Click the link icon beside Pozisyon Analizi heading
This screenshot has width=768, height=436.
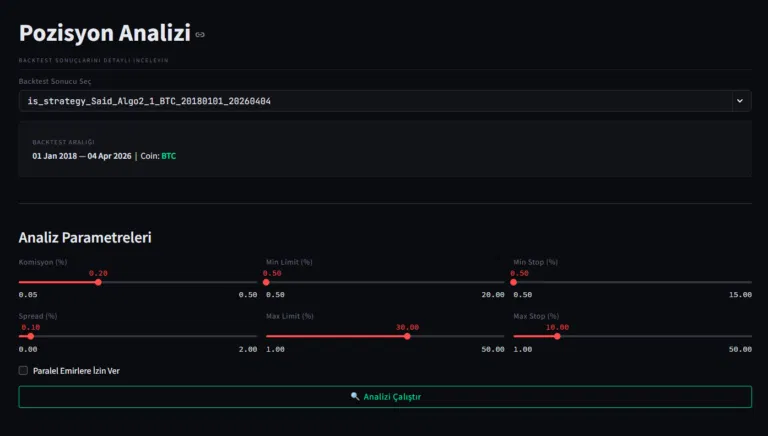[x=200, y=35]
